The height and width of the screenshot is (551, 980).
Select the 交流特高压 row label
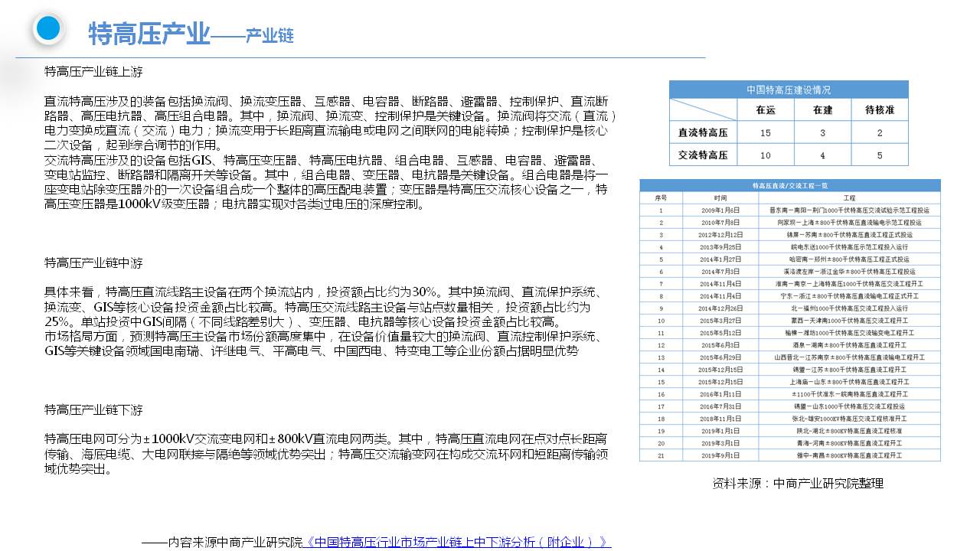(x=703, y=155)
